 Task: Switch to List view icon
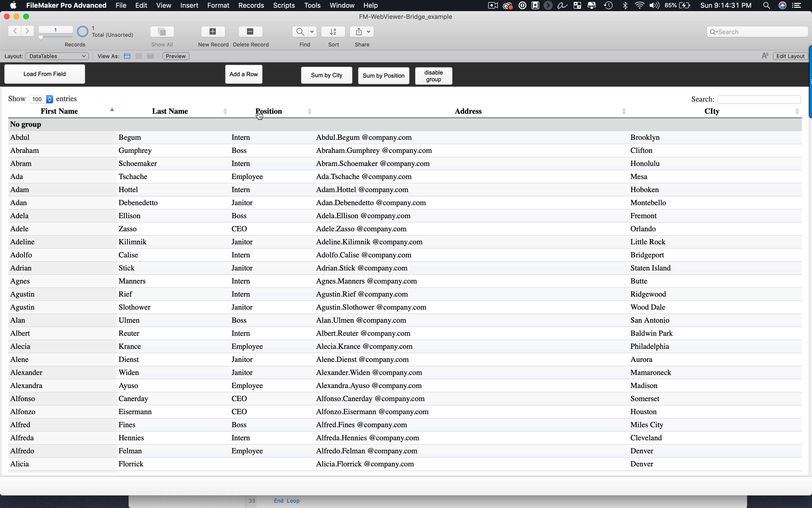(138, 56)
